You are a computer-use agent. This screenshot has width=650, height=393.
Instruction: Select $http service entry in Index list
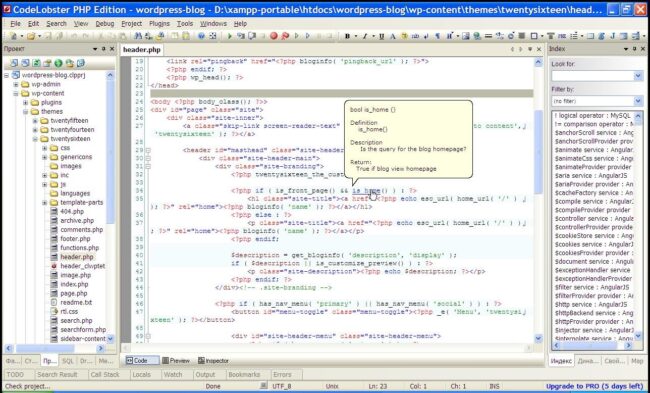pyautogui.click(x=591, y=304)
